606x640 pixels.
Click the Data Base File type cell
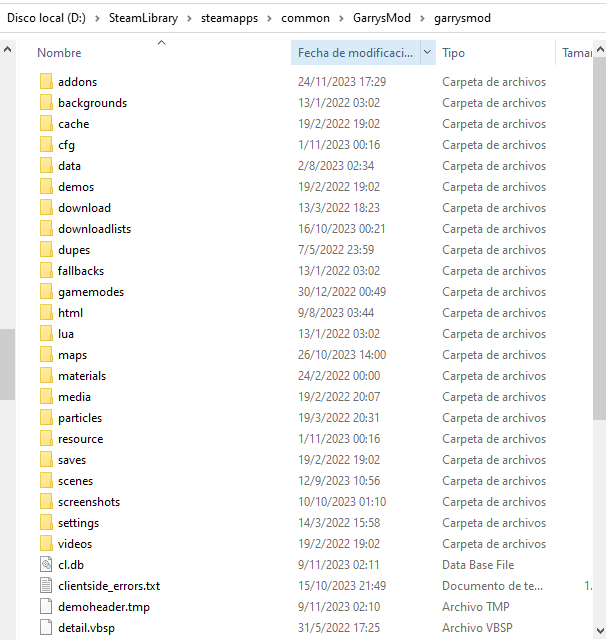click(478, 565)
